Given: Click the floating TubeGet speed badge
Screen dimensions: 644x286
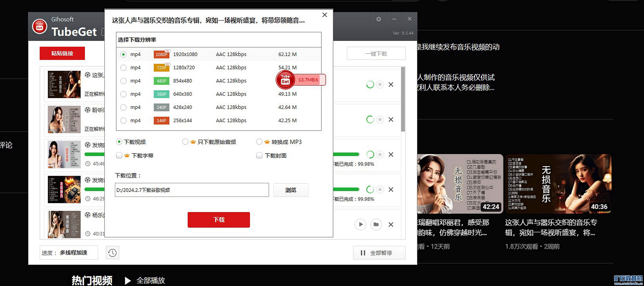Looking at the screenshot, I should click(300, 80).
